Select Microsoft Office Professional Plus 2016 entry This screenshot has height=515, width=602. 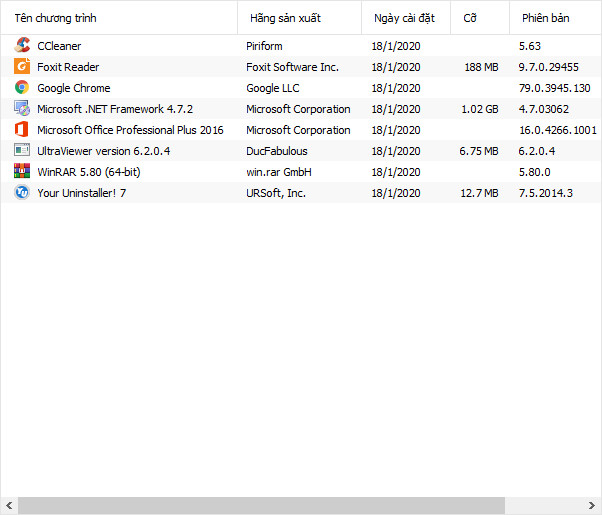click(x=130, y=130)
